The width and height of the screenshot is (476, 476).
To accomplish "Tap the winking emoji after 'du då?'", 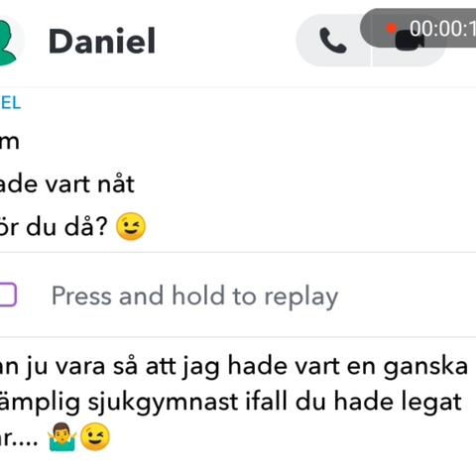I will coord(131,226).
